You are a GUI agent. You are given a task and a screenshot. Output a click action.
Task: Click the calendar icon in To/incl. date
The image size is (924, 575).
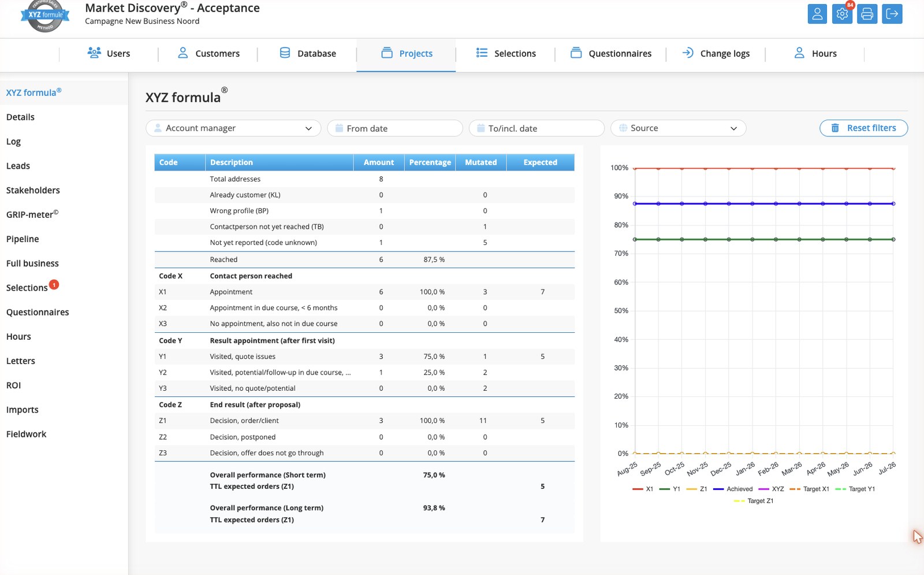(481, 128)
